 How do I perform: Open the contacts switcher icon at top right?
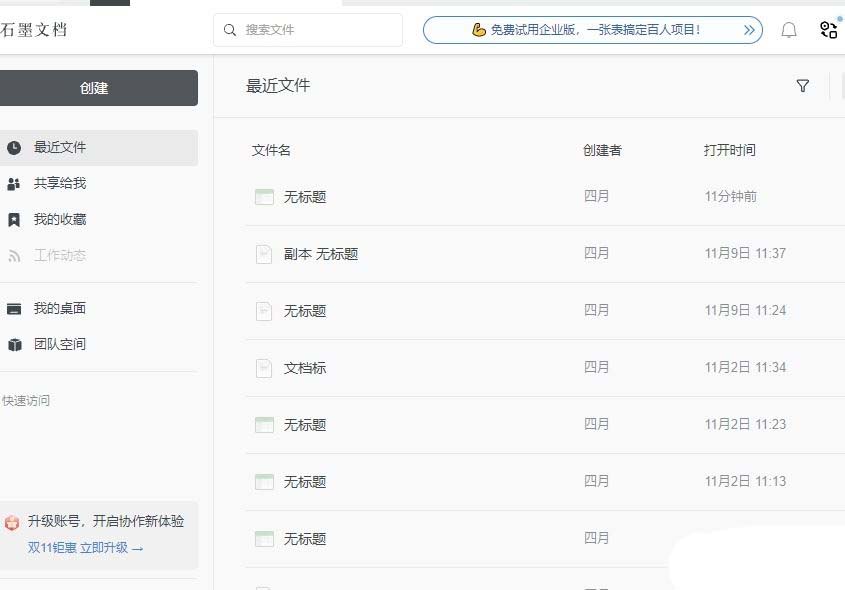(829, 30)
